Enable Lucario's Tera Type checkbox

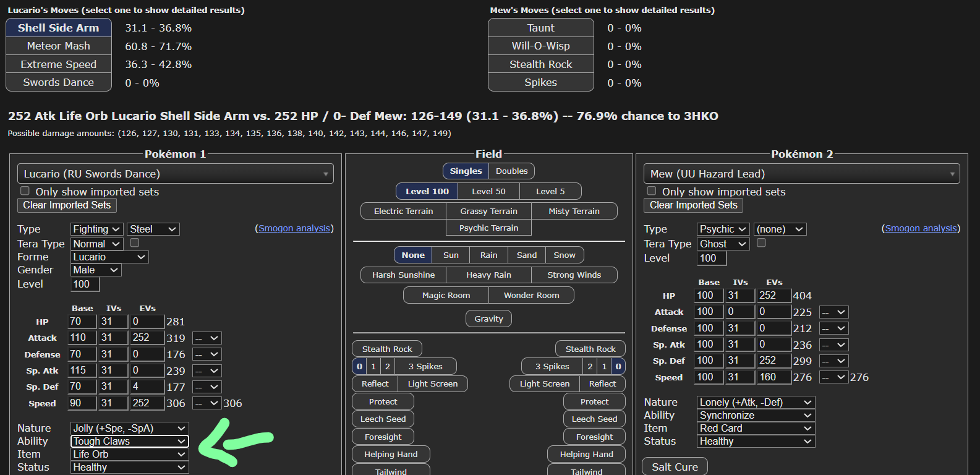coord(135,243)
